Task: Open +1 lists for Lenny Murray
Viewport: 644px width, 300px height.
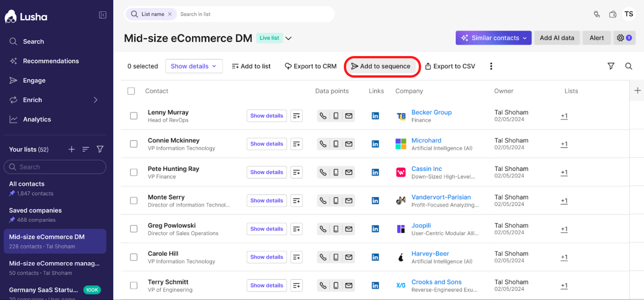Action: click(x=564, y=116)
